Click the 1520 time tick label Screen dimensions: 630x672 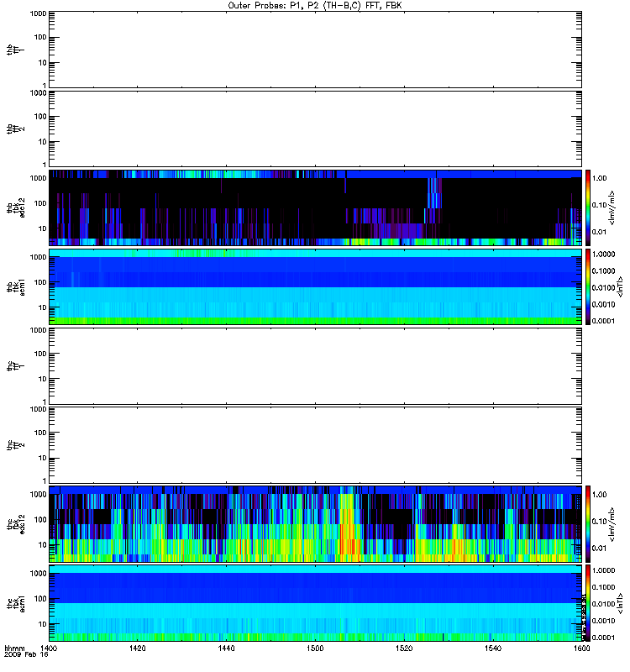pos(404,648)
